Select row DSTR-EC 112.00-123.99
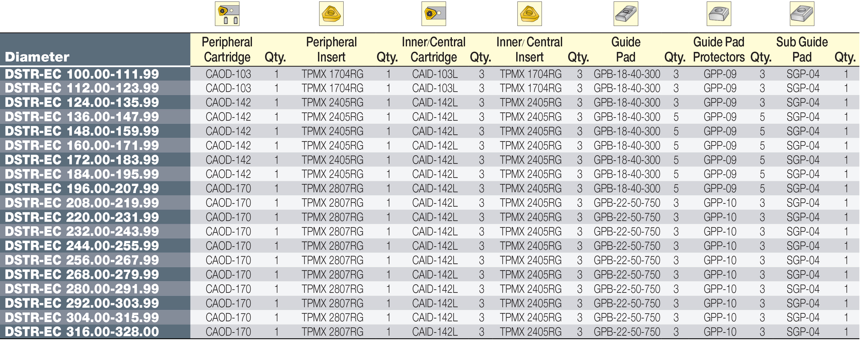Viewport: 868px width, 344px height. (430, 88)
